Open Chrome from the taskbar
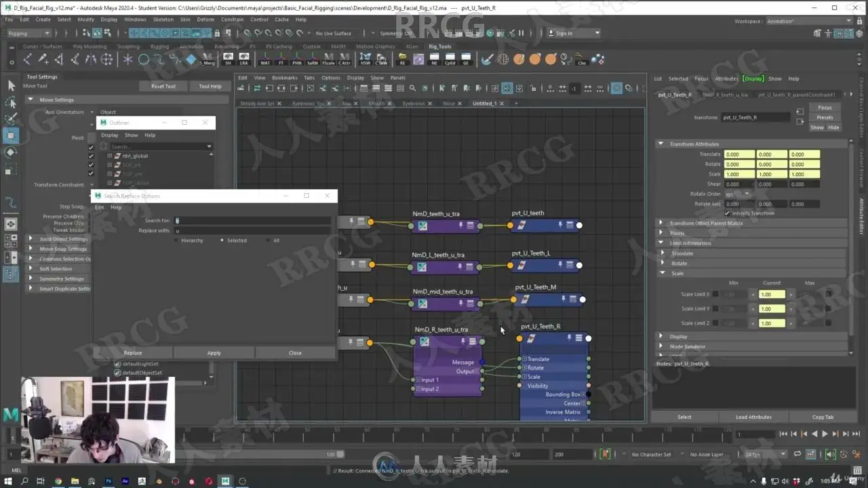Screen dimensions: 868x488 [x=58, y=481]
